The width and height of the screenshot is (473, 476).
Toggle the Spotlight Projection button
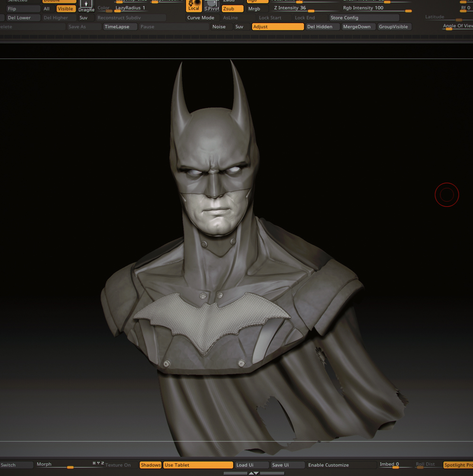click(x=458, y=465)
